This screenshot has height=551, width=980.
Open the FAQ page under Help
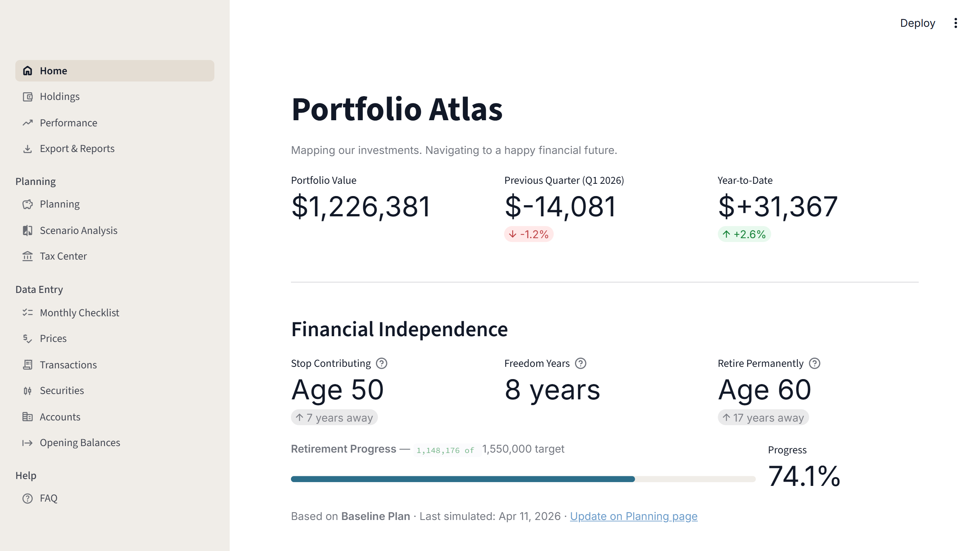48,498
